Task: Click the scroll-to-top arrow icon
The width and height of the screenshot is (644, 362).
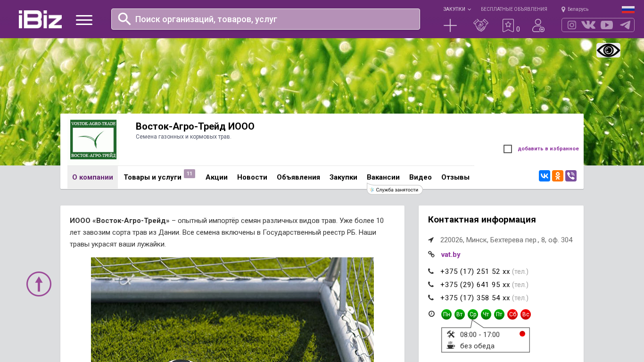Action: coord(39,284)
